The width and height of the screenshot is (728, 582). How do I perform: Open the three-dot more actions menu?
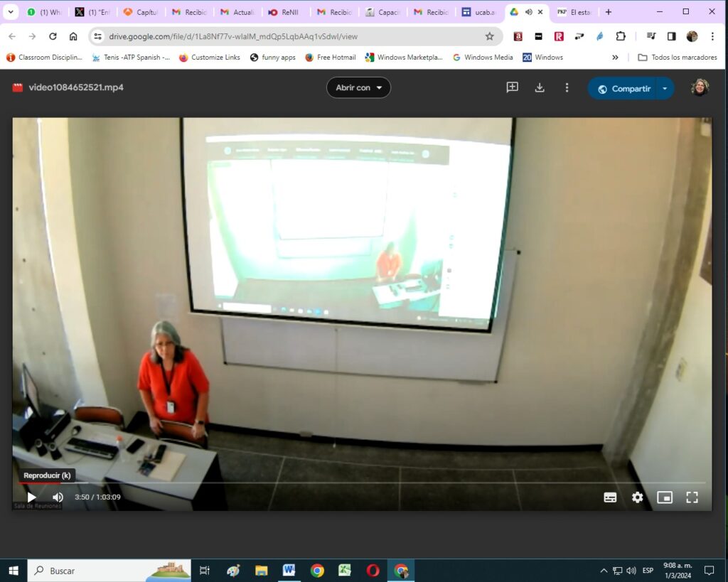(567, 87)
